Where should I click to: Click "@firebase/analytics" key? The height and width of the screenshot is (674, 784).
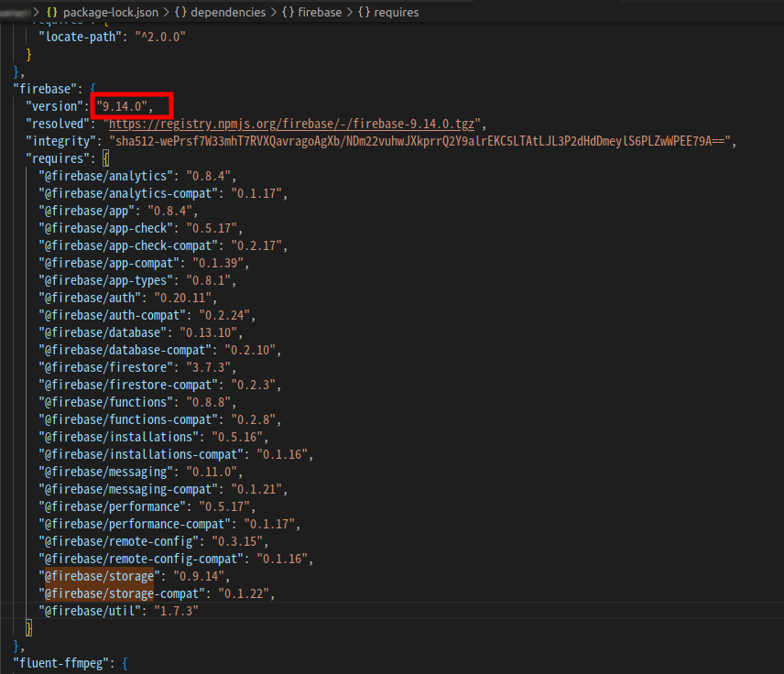click(x=105, y=176)
